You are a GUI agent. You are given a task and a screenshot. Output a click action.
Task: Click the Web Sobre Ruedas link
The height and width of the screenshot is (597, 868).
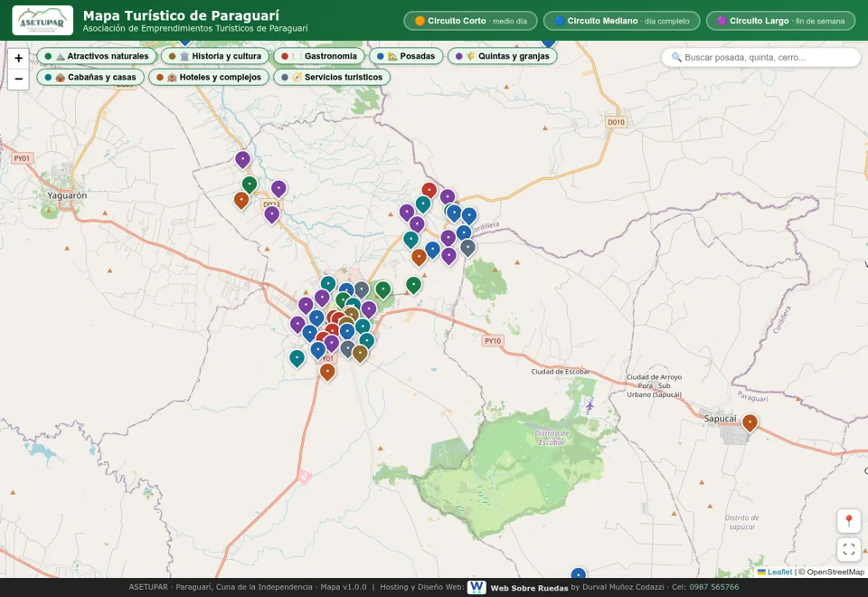(529, 588)
